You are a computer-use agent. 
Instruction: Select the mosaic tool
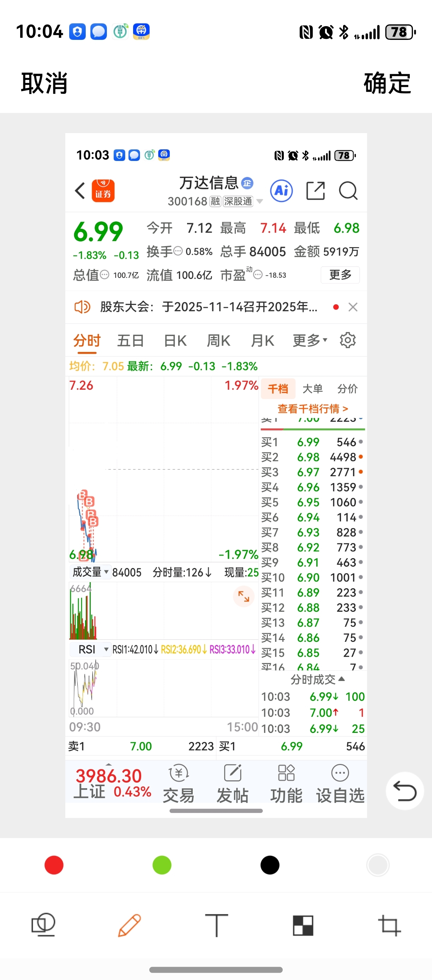click(x=303, y=925)
